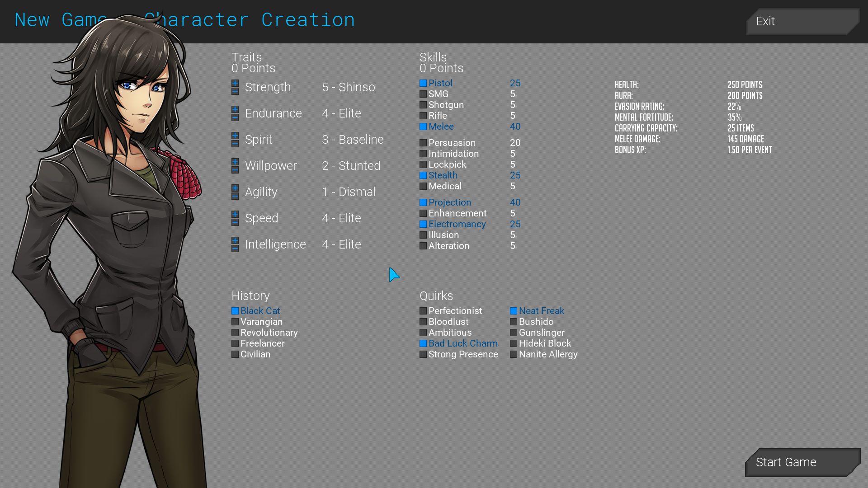Enable the Shotgun skill checkbox
This screenshot has height=488, width=868.
pos(423,105)
